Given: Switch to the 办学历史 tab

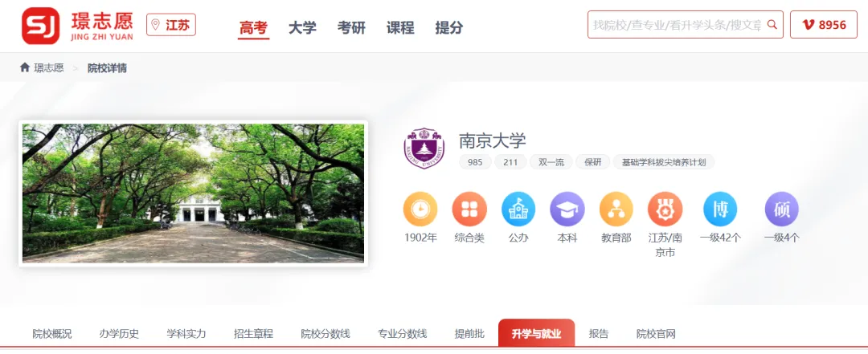Looking at the screenshot, I should (119, 334).
